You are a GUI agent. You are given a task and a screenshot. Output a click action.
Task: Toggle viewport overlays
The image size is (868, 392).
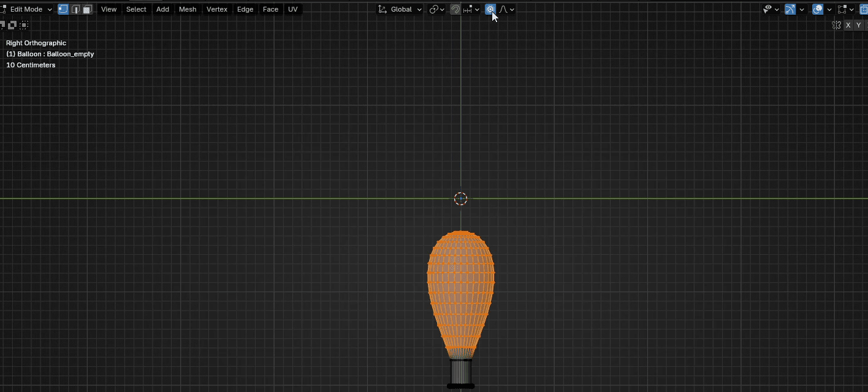pyautogui.click(x=818, y=9)
